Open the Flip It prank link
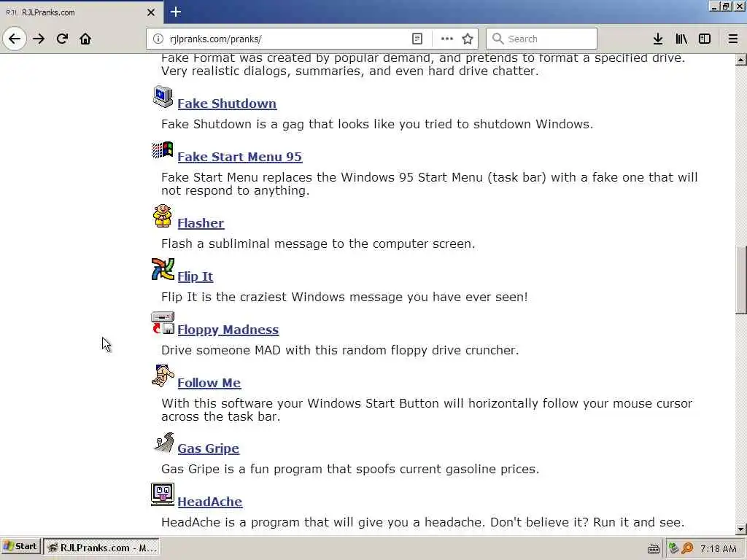 195,276
